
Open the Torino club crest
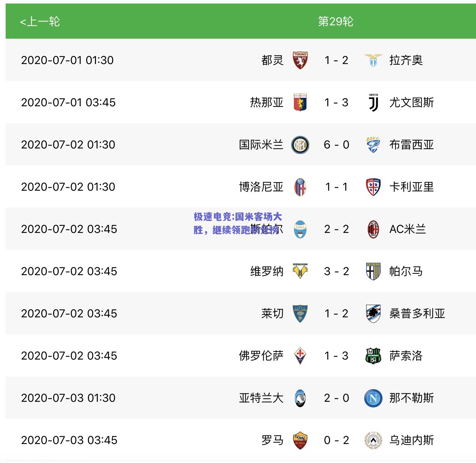(300, 60)
